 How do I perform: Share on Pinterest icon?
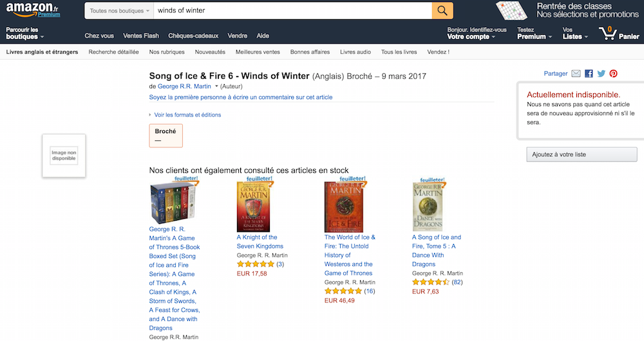(x=613, y=73)
